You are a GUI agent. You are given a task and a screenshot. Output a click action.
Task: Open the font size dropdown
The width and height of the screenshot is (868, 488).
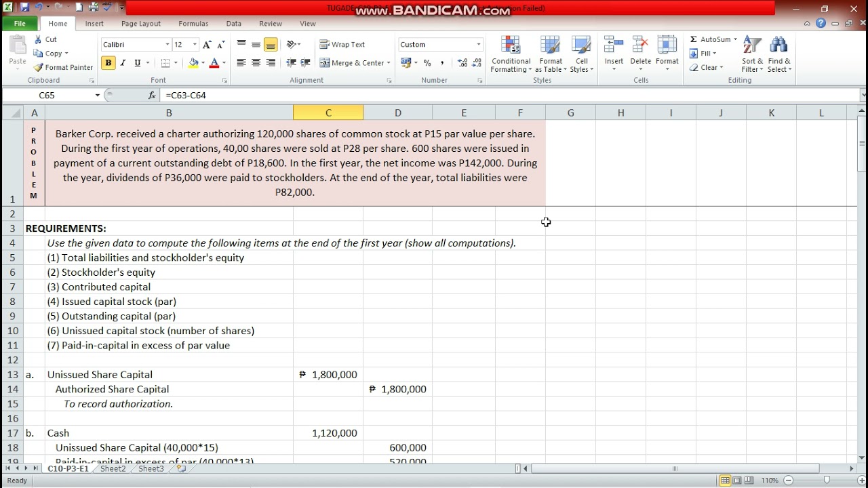coord(195,44)
